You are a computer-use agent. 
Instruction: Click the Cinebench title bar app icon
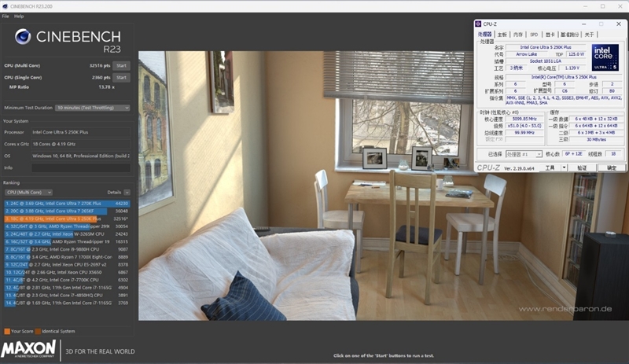click(5, 5)
